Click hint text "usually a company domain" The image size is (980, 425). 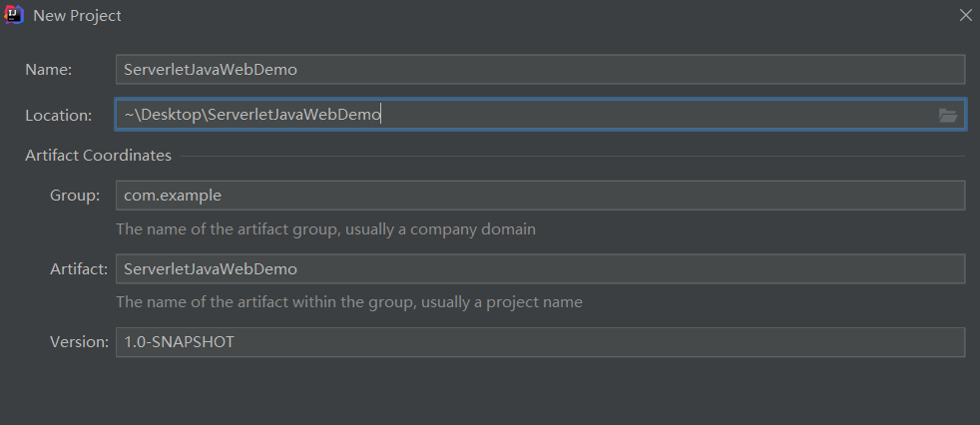[440, 229]
